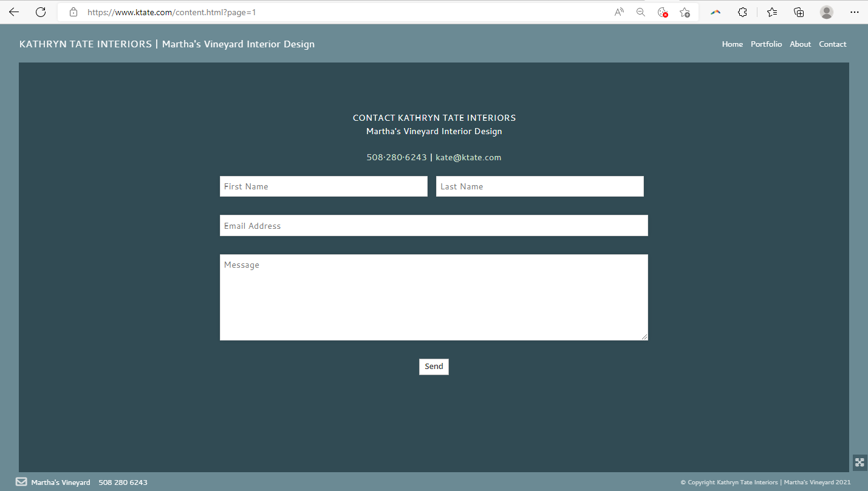Click the Martha's Vineyard Interior Design subtitle
This screenshot has height=491, width=868.
coord(434,132)
